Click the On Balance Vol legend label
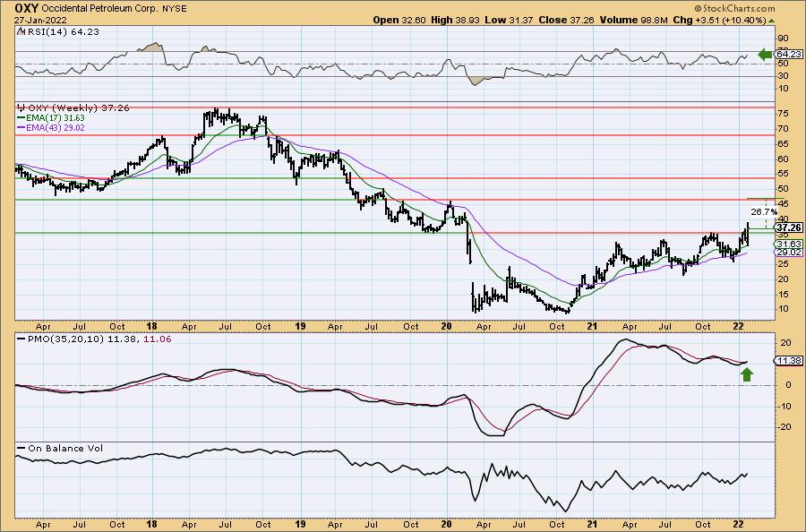 click(65, 448)
